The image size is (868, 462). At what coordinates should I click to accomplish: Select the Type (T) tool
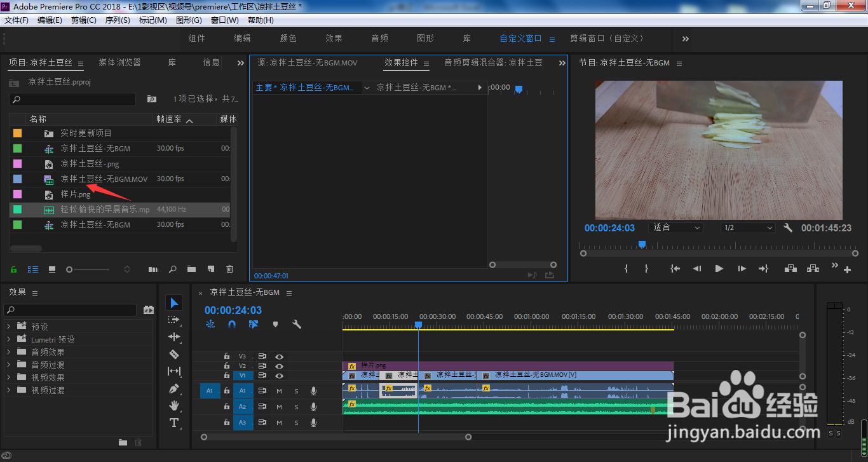pyautogui.click(x=174, y=423)
